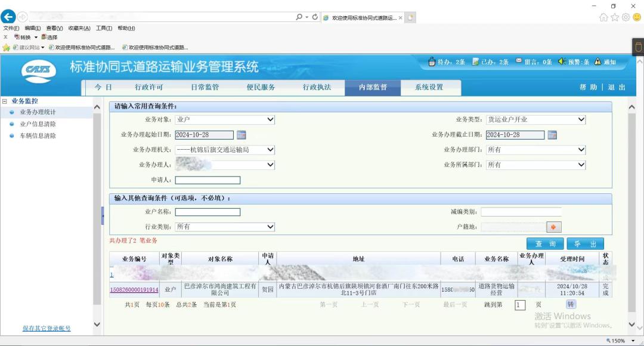Click the browser back arrow button
The height and width of the screenshot is (346, 644).
(x=8, y=17)
